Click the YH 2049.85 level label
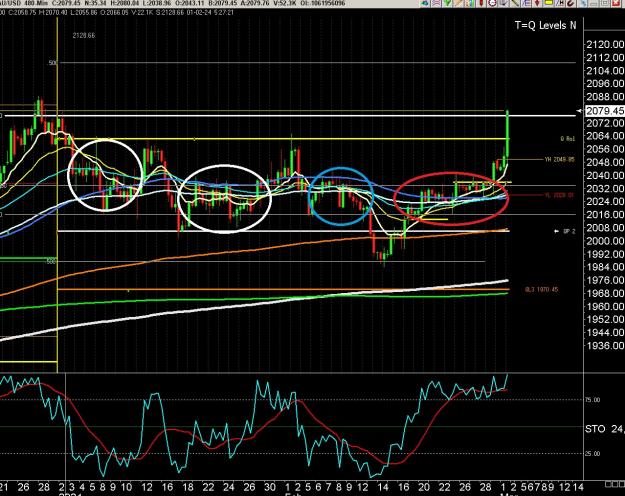625x496 pixels. 560,159
